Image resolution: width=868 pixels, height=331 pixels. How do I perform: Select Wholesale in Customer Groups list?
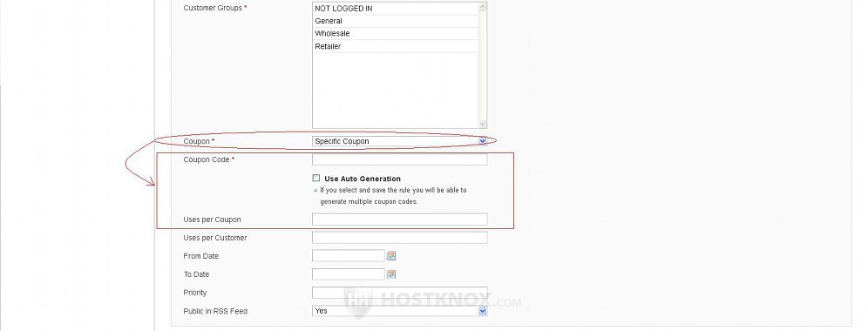point(396,34)
